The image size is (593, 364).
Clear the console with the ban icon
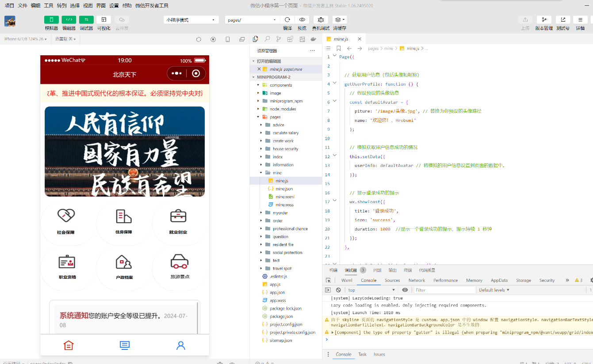click(338, 290)
